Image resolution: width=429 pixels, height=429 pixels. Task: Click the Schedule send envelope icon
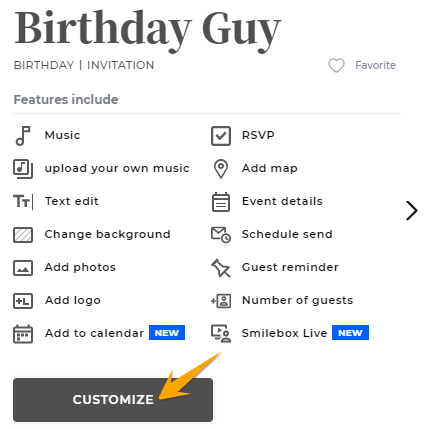click(221, 235)
